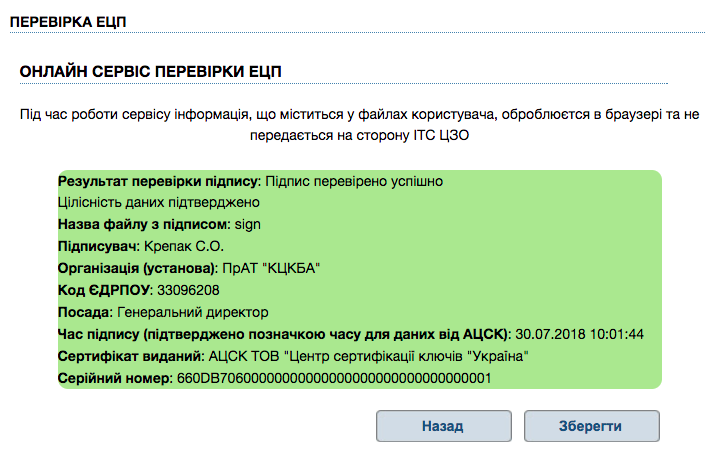Screen dimensions: 706x462
Task: Click the signer name Крепак С.О.
Action: [183, 245]
